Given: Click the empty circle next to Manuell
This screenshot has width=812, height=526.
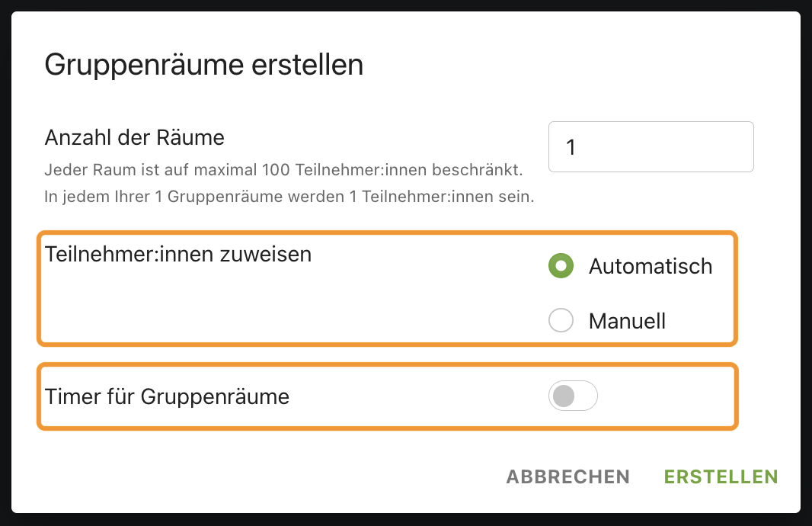Looking at the screenshot, I should [561, 320].
